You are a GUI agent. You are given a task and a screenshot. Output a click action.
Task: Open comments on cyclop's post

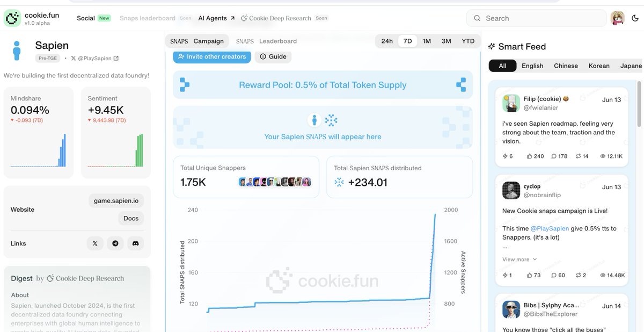(558, 275)
